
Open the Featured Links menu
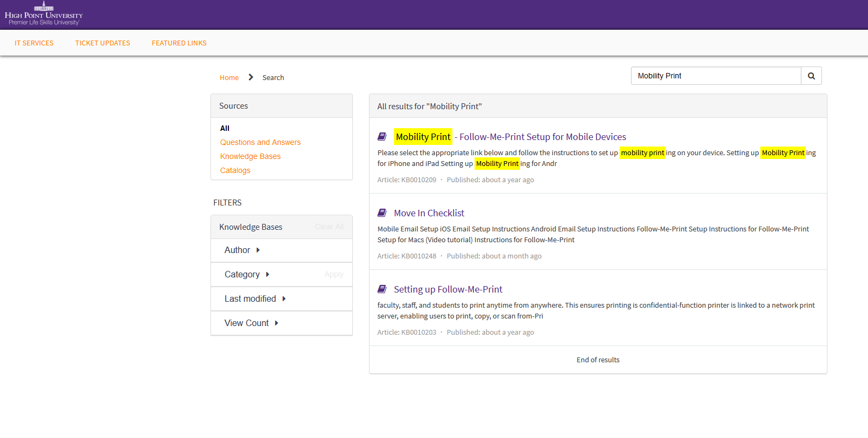[x=179, y=43]
